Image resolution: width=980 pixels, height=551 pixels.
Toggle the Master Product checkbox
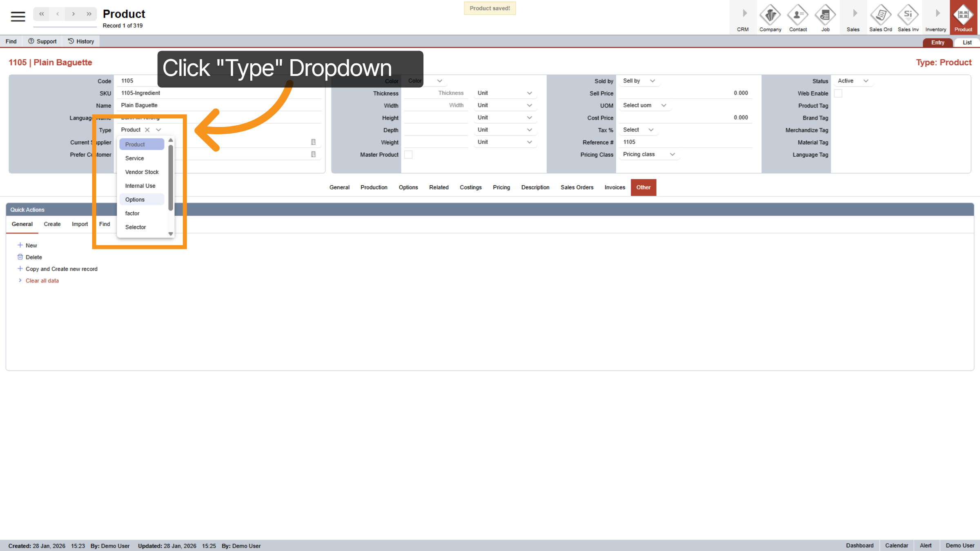[408, 155]
